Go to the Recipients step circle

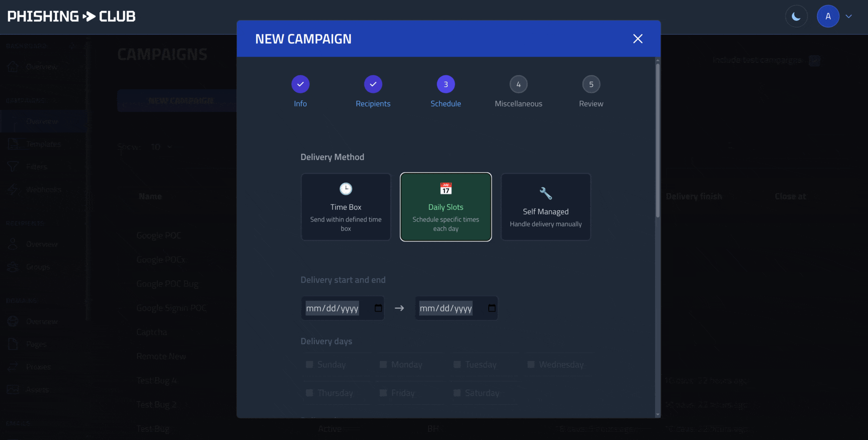pos(373,84)
